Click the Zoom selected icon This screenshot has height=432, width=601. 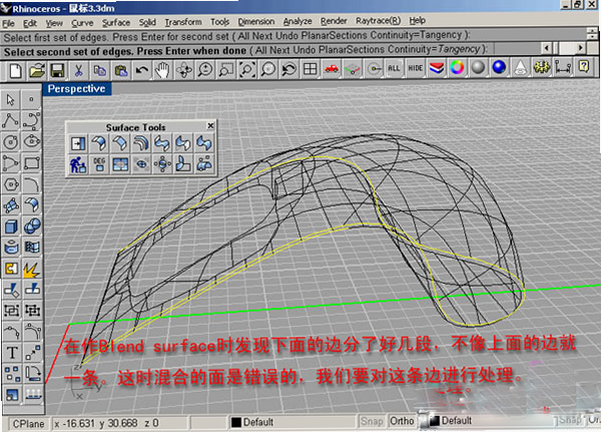[x=268, y=70]
